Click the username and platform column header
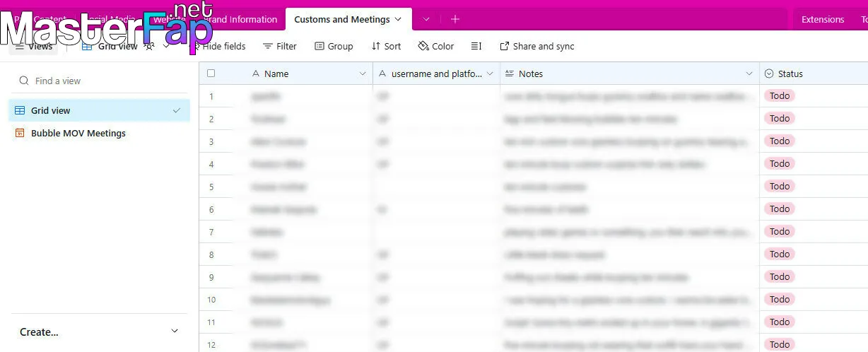 tap(436, 74)
